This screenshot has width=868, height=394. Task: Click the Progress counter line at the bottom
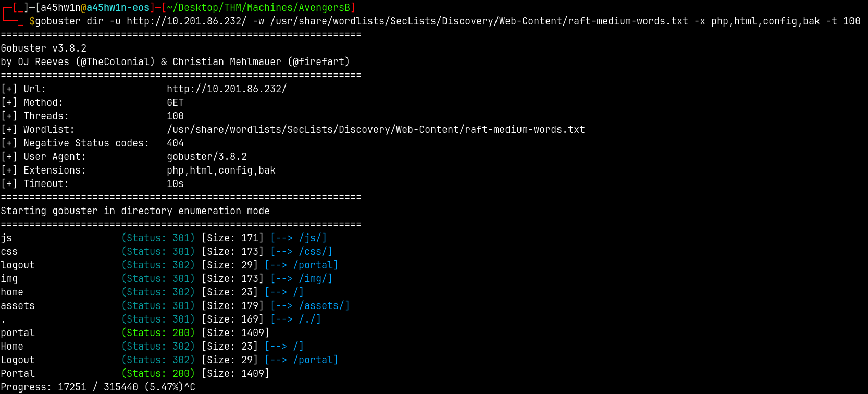[x=98, y=387]
